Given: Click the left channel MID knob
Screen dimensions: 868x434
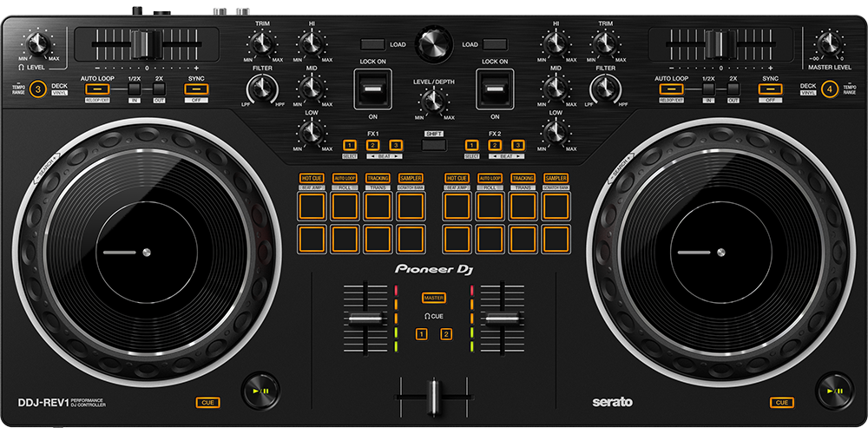Looking at the screenshot, I should pos(312,88).
